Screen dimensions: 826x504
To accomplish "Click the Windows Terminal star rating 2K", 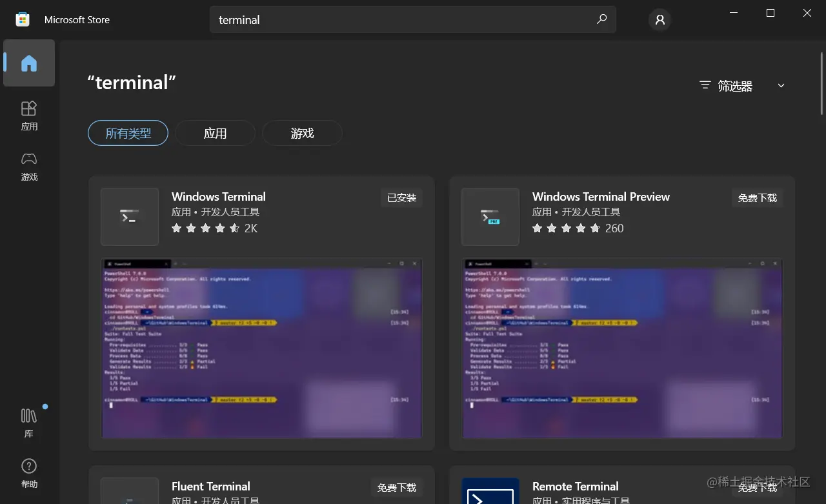I will [215, 228].
